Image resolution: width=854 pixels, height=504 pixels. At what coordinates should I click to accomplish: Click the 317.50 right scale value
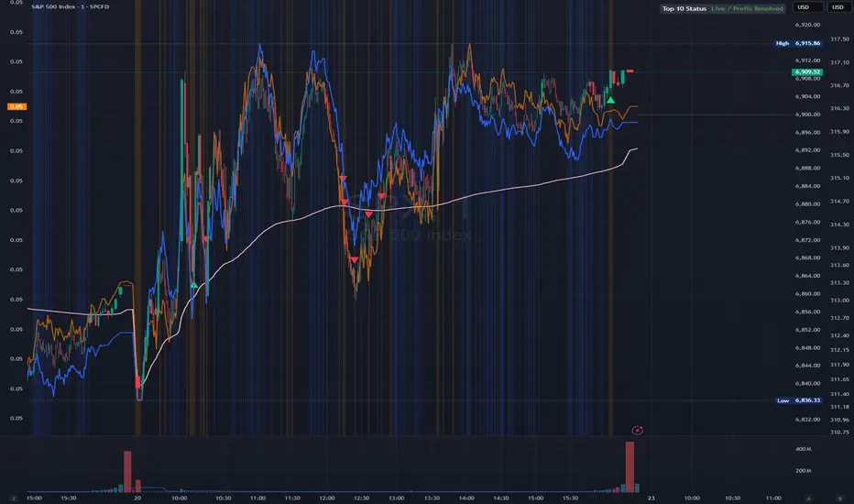click(x=839, y=39)
